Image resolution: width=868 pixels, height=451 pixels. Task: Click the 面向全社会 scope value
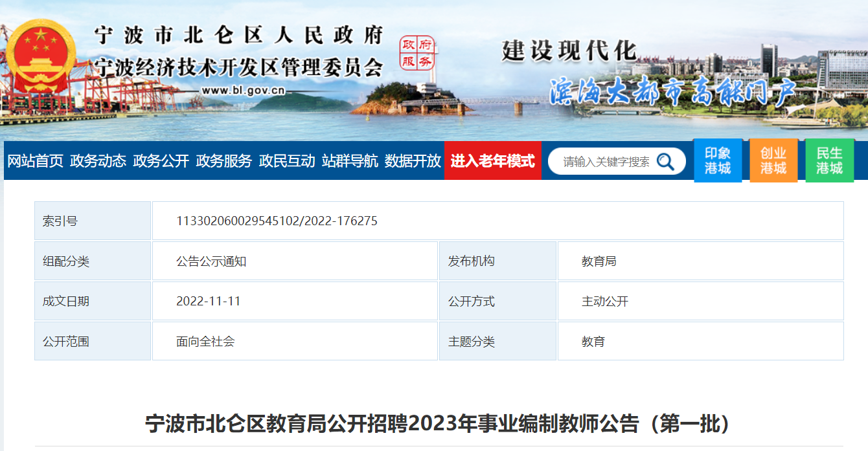coord(205,342)
